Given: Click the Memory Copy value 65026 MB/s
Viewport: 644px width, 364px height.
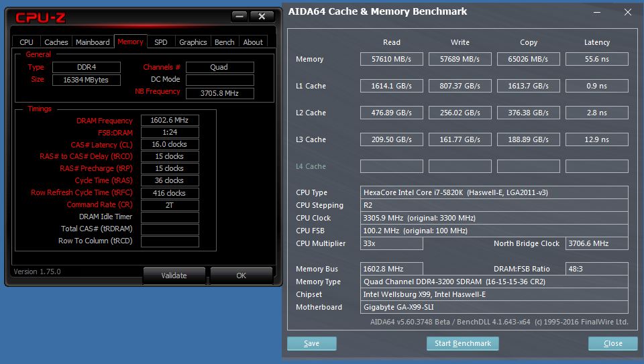Looking at the screenshot, I should [528, 59].
